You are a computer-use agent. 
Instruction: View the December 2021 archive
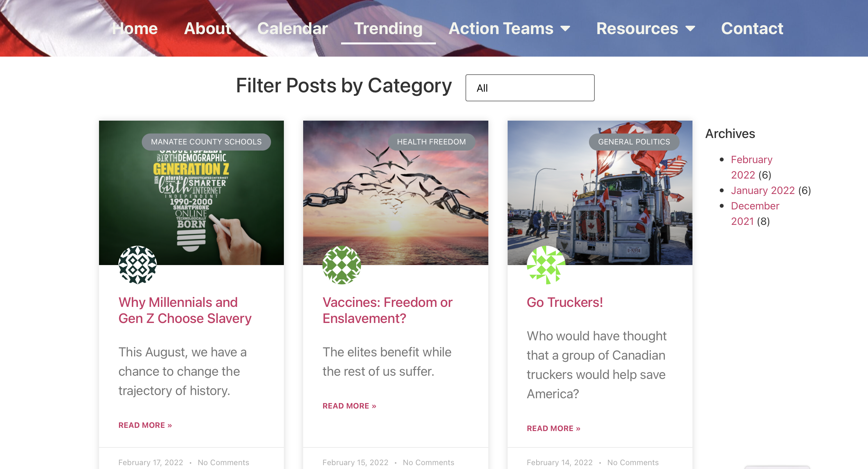point(755,213)
